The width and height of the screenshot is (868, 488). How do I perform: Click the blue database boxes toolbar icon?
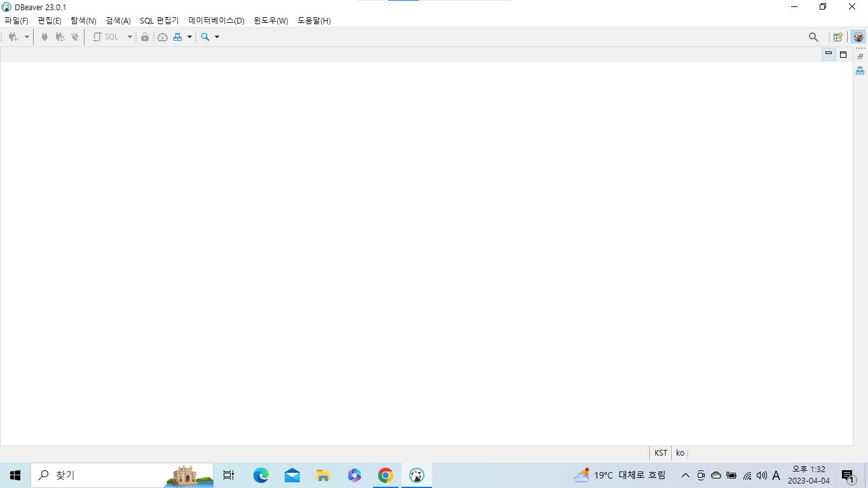(x=178, y=37)
